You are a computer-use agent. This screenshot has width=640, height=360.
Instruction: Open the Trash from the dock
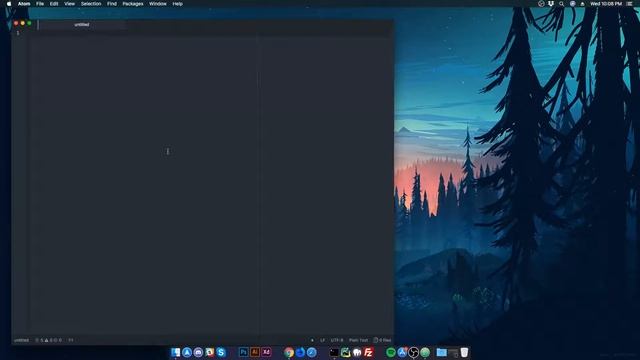coord(464,352)
